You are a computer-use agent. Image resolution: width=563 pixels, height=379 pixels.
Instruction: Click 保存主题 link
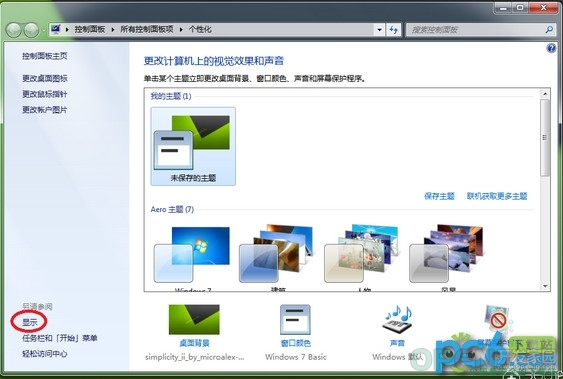[439, 196]
